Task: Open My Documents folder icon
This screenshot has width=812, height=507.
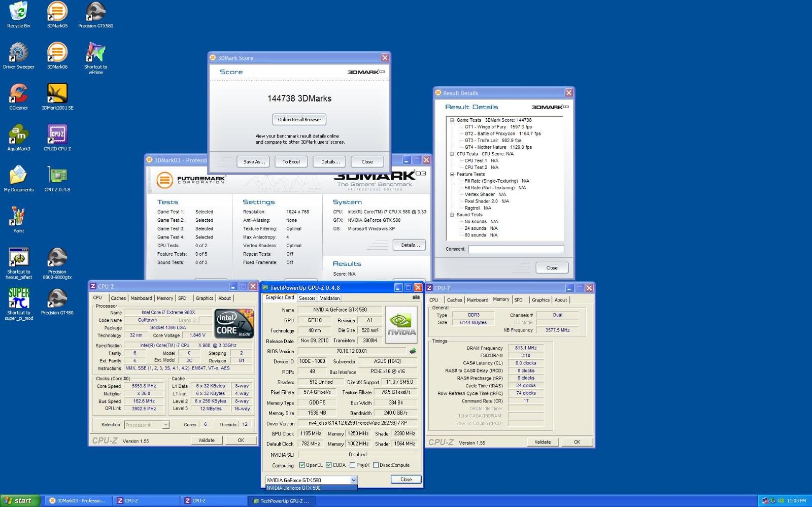Action: click(18, 179)
